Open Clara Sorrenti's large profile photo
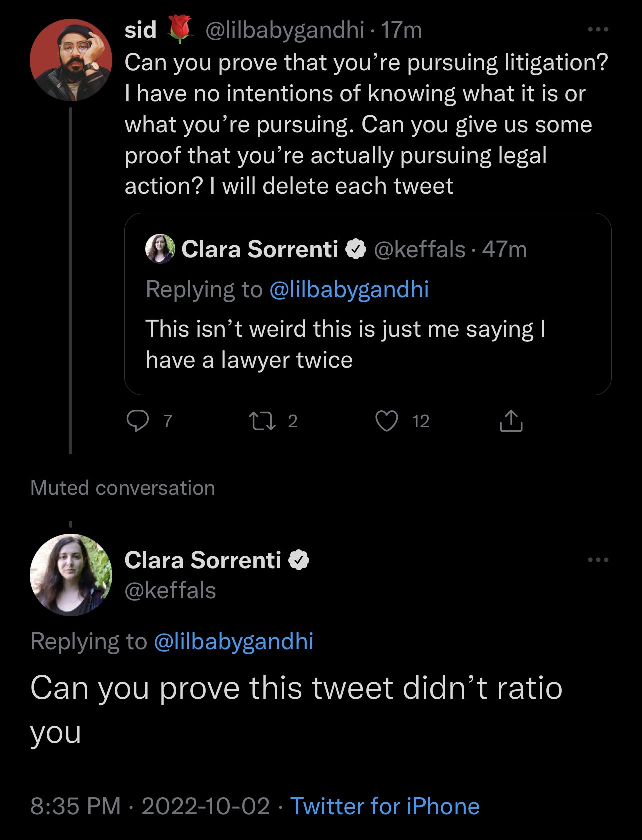642x840 pixels. click(x=71, y=575)
